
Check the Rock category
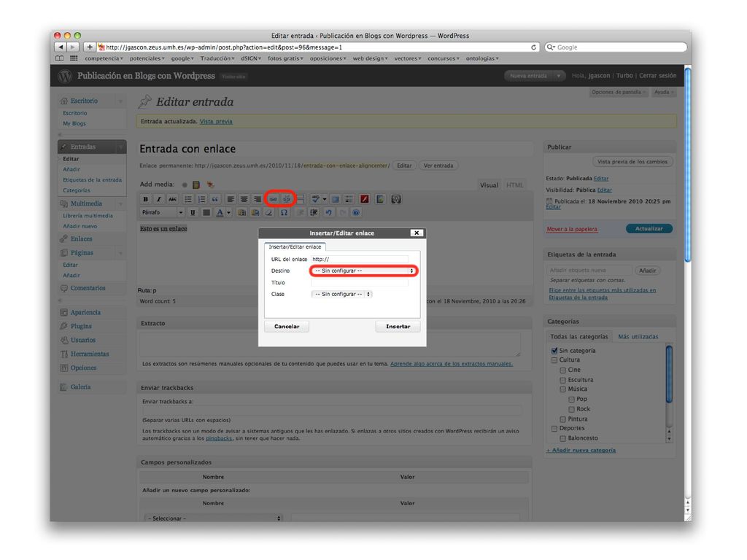(x=572, y=409)
